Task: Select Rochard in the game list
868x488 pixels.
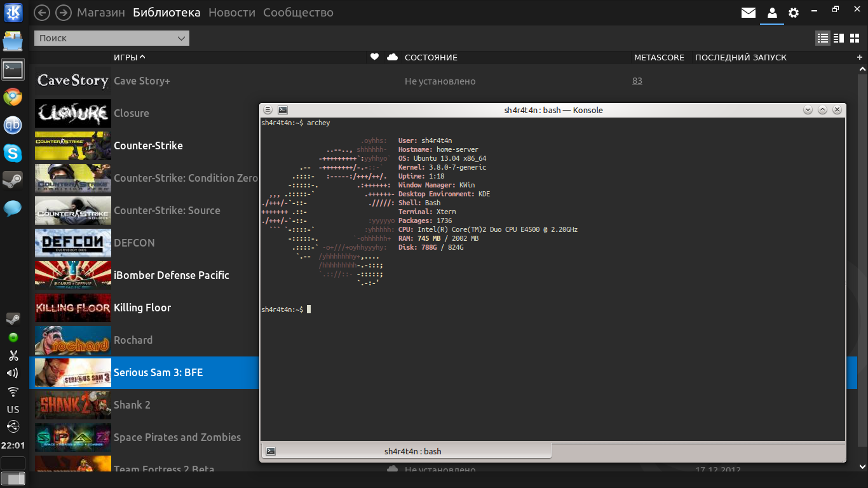Action: [133, 340]
